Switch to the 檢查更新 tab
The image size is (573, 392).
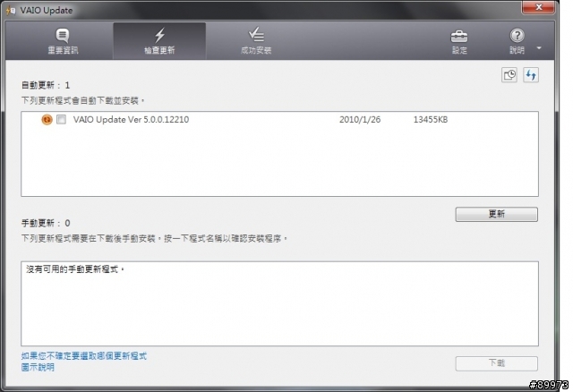tap(159, 41)
